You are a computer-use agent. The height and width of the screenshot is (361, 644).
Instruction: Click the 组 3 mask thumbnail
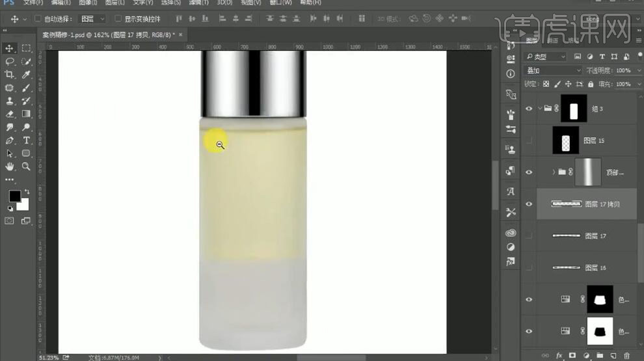pyautogui.click(x=574, y=109)
